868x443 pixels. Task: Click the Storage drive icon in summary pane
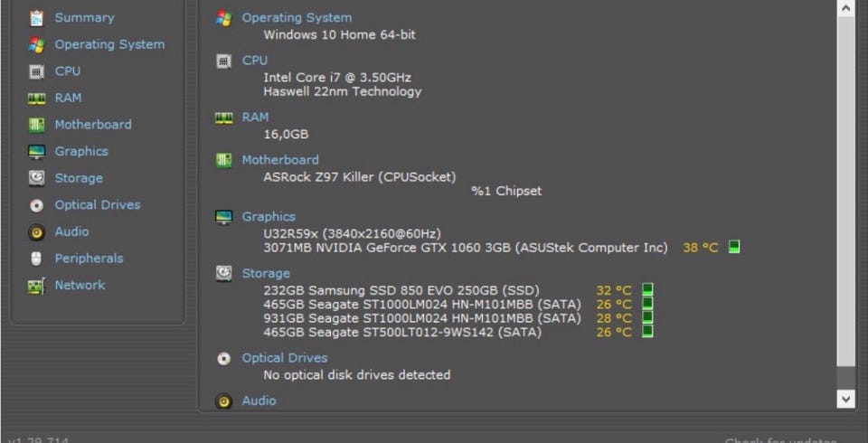[223, 274]
